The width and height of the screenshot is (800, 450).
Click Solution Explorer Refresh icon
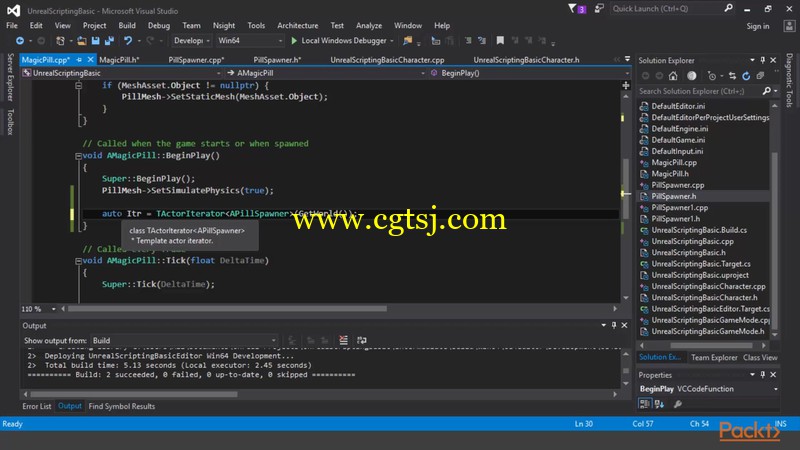point(746,76)
